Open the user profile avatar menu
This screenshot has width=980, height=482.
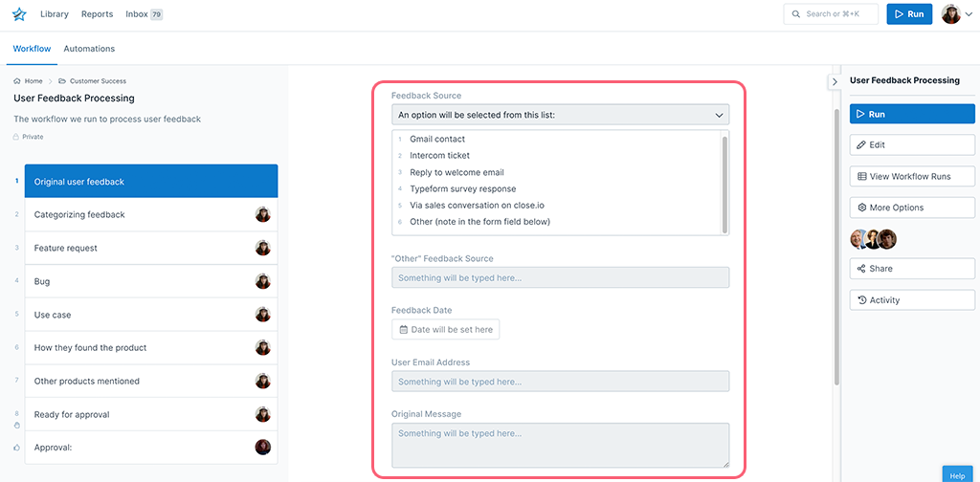957,13
